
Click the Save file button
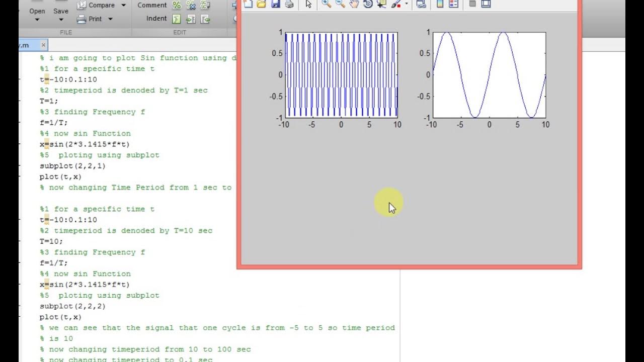pos(61,10)
